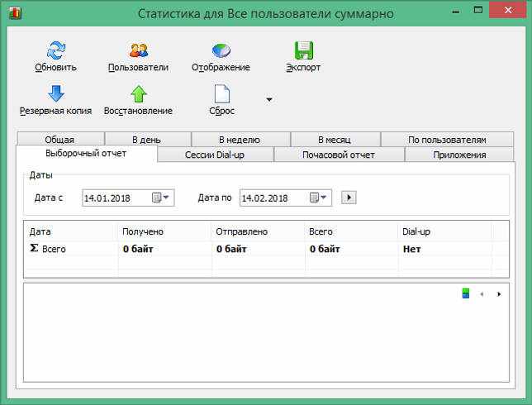532x405 pixels.
Task: Click the chart previous arrow
Action: pos(482,294)
